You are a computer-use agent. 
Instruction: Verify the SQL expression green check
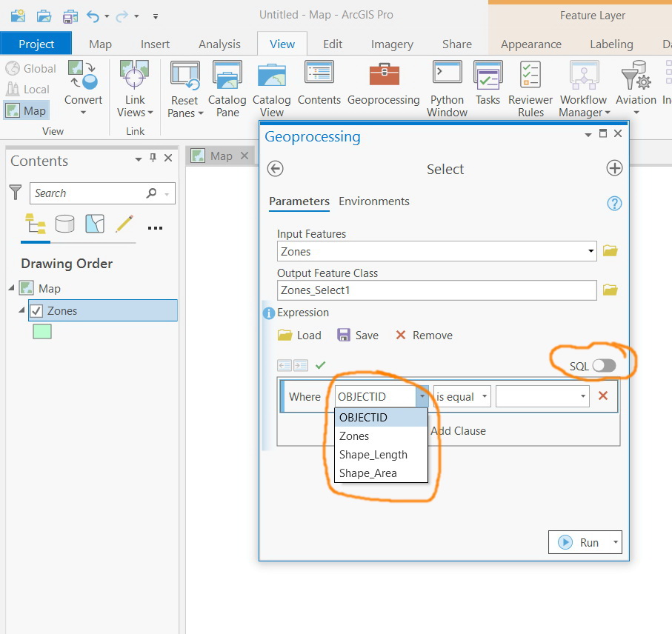click(x=320, y=365)
